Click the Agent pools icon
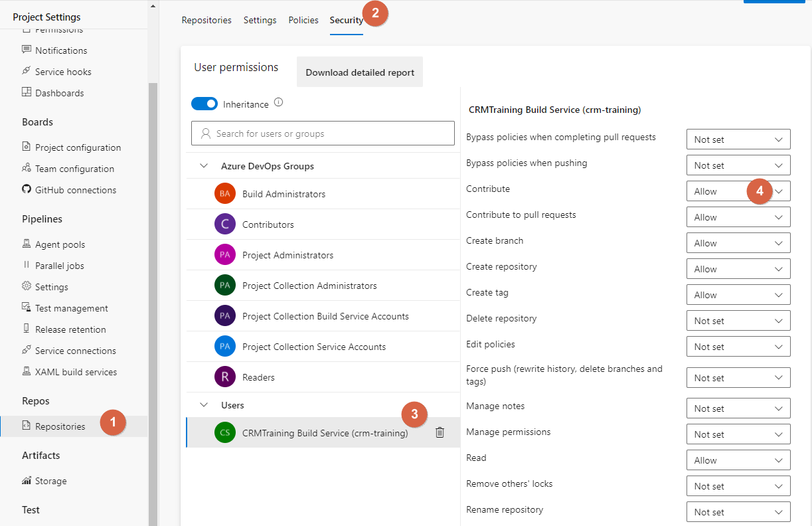This screenshot has width=812, height=526. pyautogui.click(x=27, y=244)
